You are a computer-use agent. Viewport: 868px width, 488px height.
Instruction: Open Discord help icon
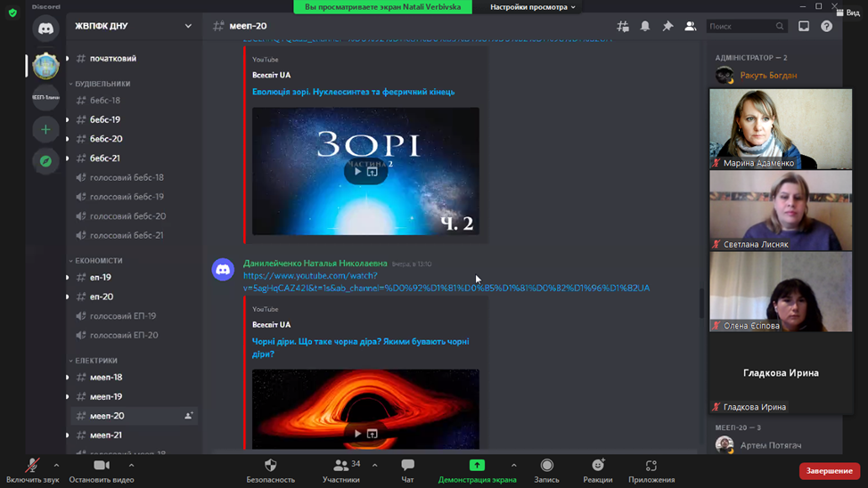pos(826,26)
